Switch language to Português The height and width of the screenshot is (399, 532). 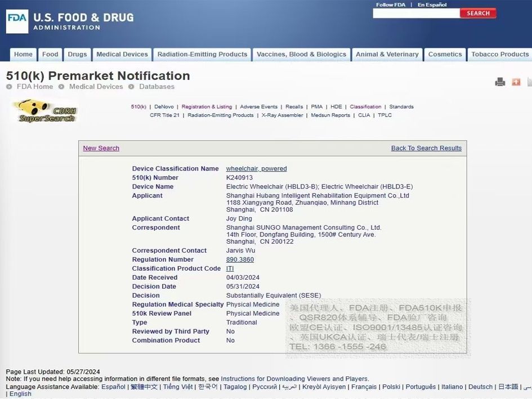click(421, 387)
